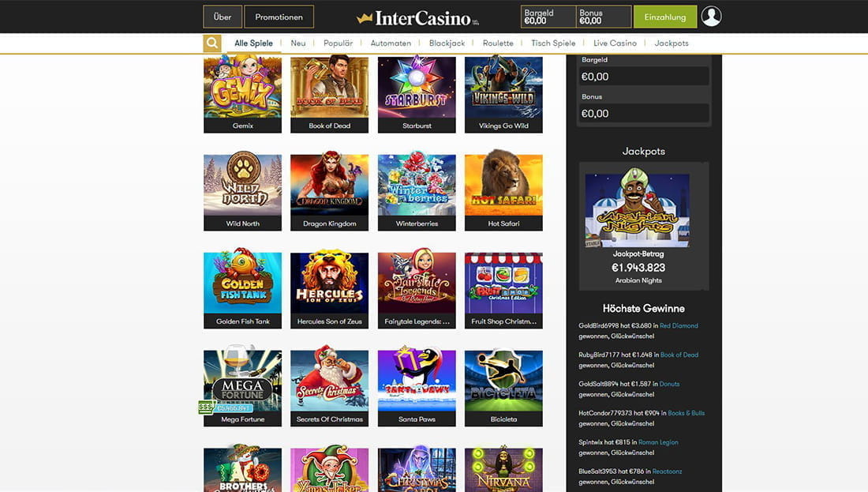This screenshot has height=492, width=868.
Task: Open the Taco Brothers game thumbnail
Action: click(x=242, y=469)
